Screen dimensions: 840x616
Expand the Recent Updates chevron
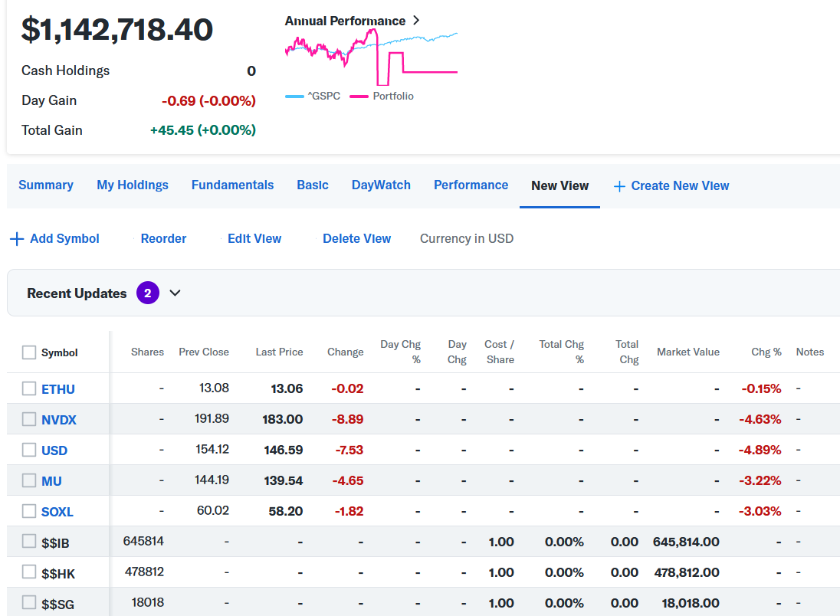176,293
